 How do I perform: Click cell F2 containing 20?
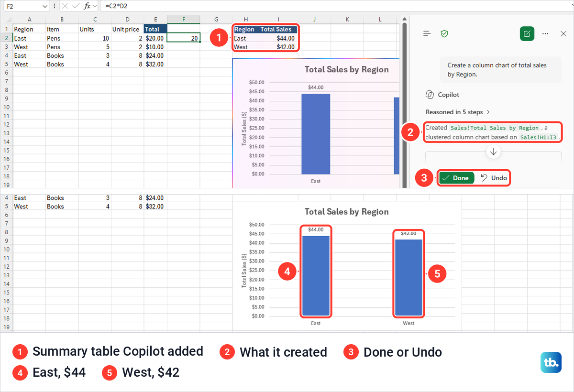click(x=184, y=38)
